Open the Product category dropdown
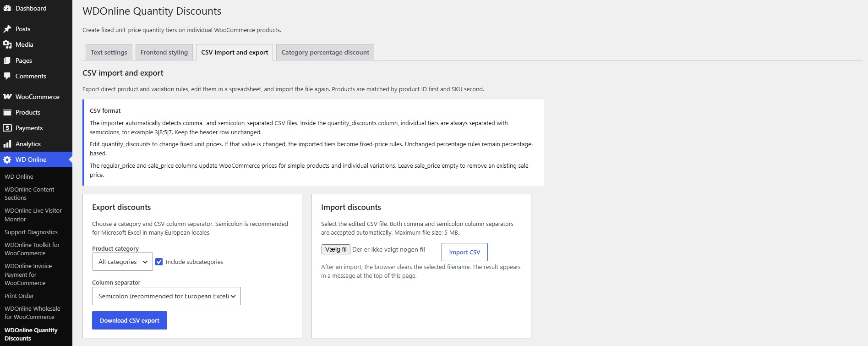 point(122,262)
